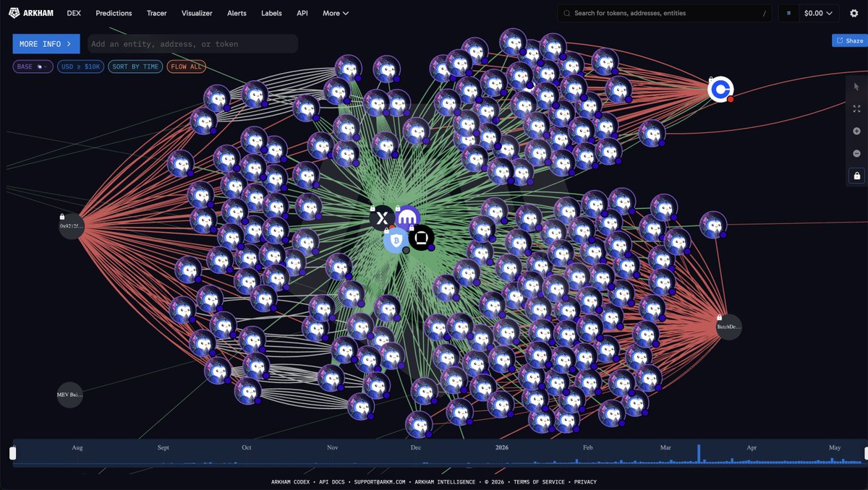Toggle lock on the X-logo node

[374, 208]
